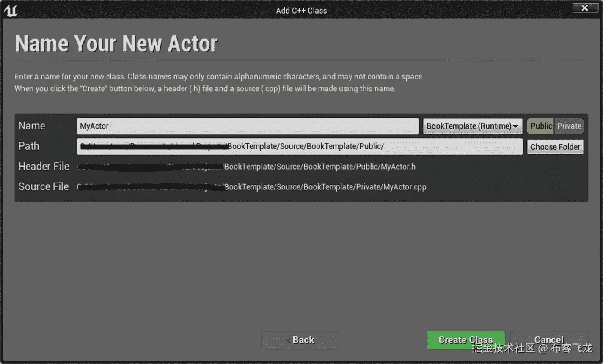Image resolution: width=603 pixels, height=364 pixels.
Task: Click the Path input field
Action: point(300,146)
